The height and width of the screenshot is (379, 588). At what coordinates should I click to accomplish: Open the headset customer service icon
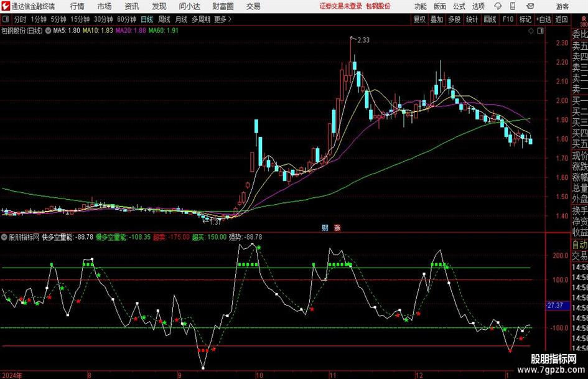(x=498, y=6)
